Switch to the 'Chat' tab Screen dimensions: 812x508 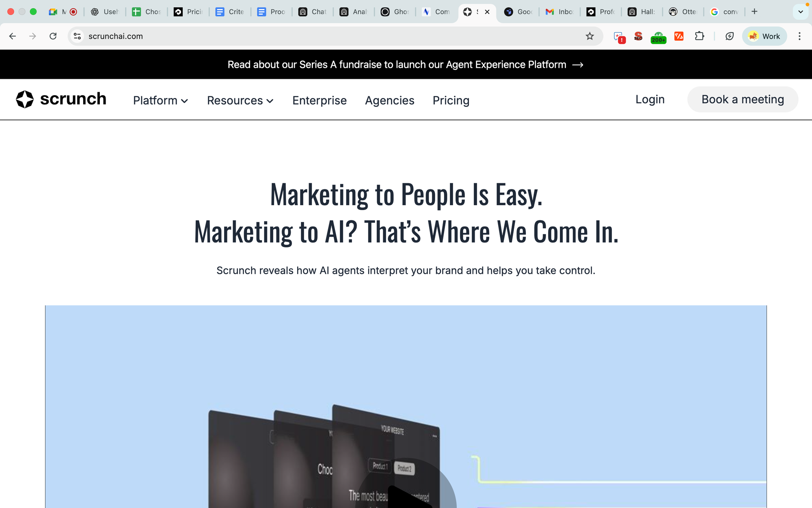pyautogui.click(x=313, y=12)
